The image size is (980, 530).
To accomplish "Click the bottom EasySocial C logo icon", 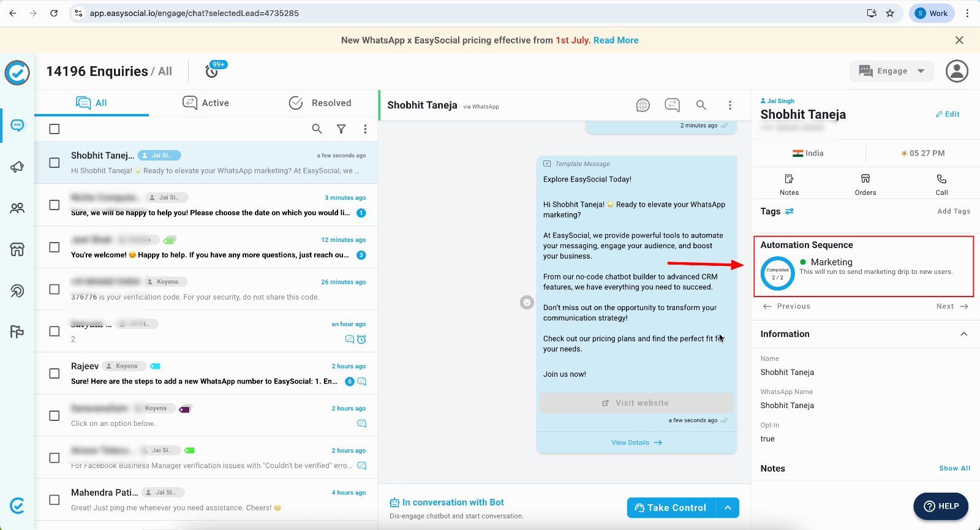I will (17, 505).
